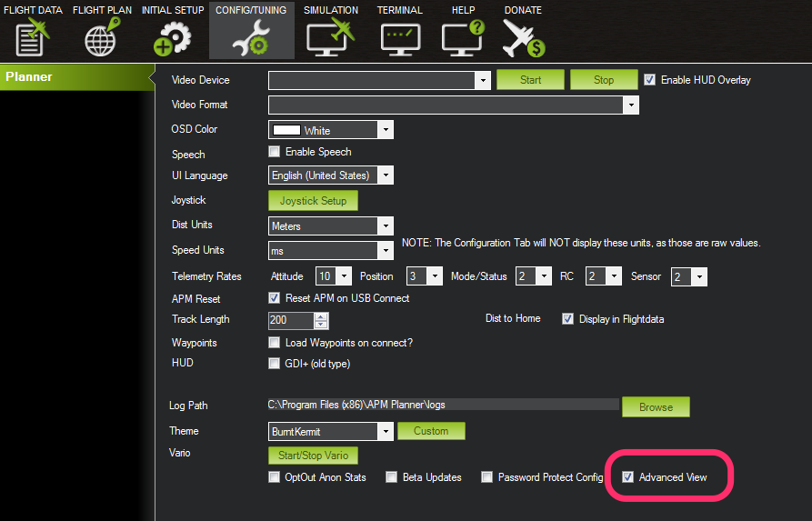Image resolution: width=812 pixels, height=521 pixels.
Task: Enable the Speech checkbox
Action: pyautogui.click(x=275, y=152)
